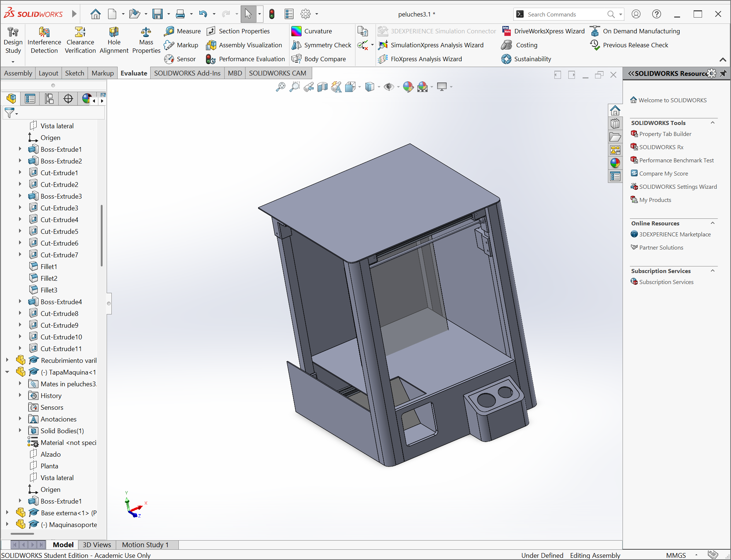Click the MMGS unit system status
731x560 pixels.
tap(676, 555)
